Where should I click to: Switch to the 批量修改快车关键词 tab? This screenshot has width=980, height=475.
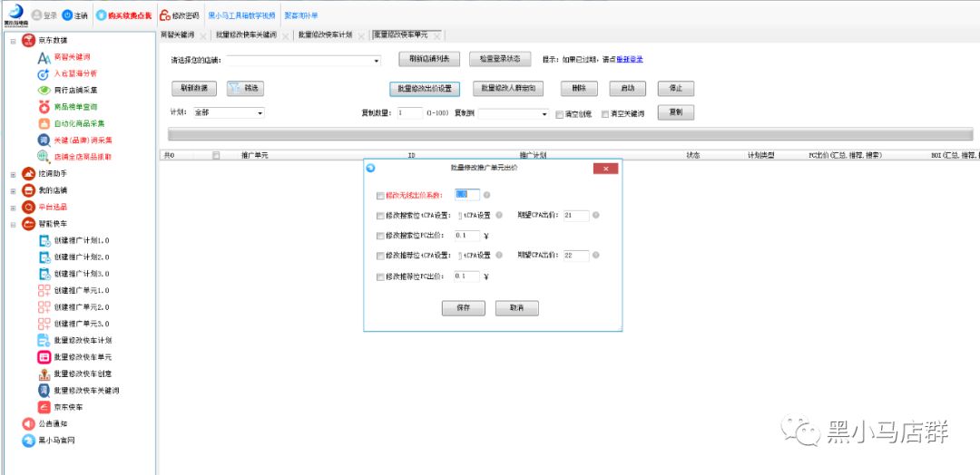point(246,35)
